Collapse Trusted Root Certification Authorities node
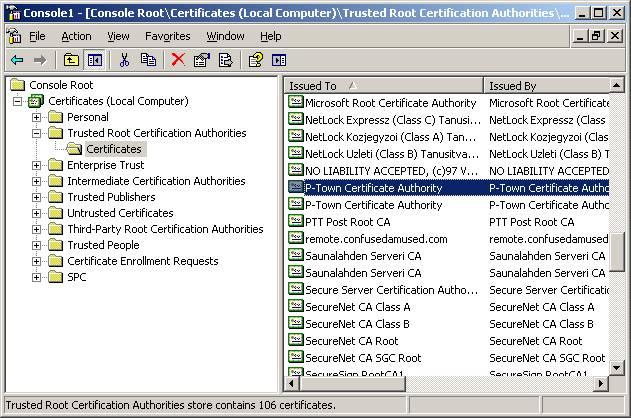The height and width of the screenshot is (418, 631). click(x=36, y=133)
